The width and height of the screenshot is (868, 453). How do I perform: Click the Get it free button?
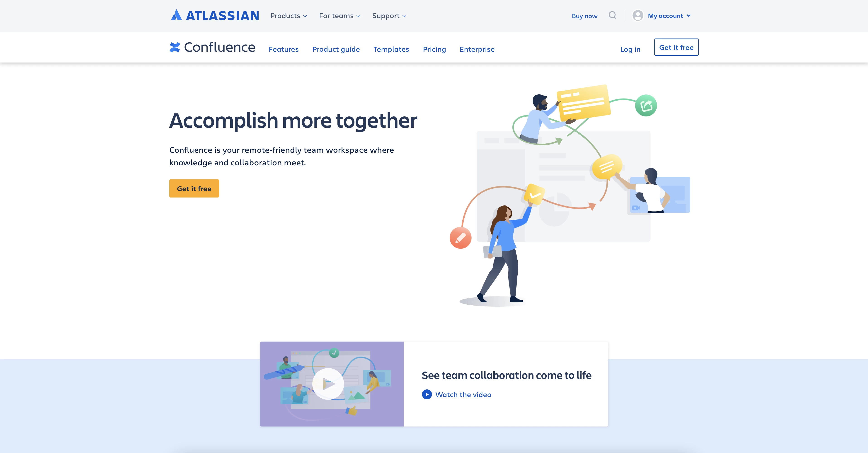(194, 188)
